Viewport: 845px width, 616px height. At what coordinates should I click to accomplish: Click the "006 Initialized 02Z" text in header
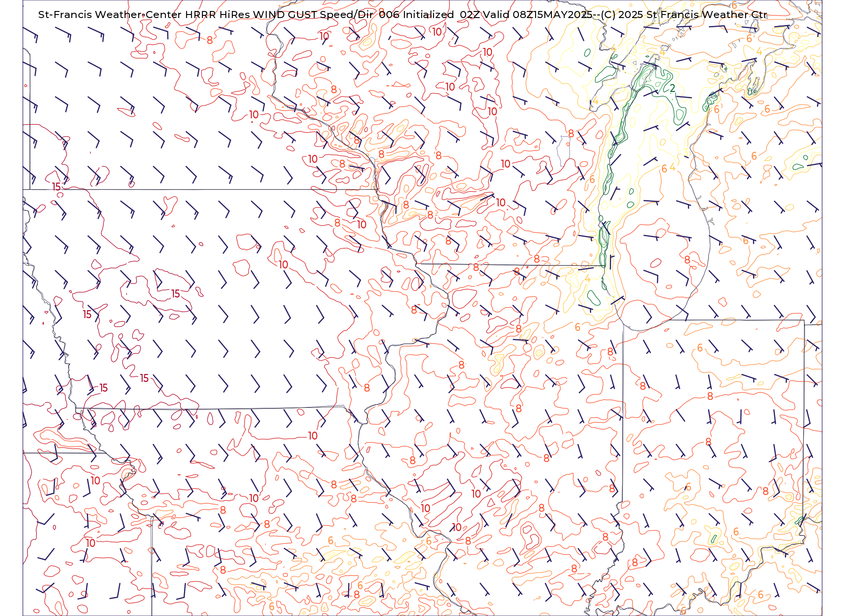(x=430, y=15)
